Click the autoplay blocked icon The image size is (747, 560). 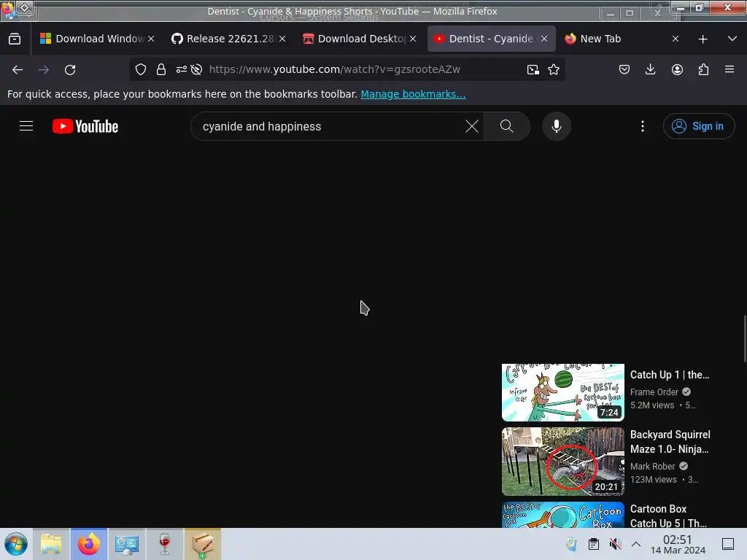pos(196,69)
